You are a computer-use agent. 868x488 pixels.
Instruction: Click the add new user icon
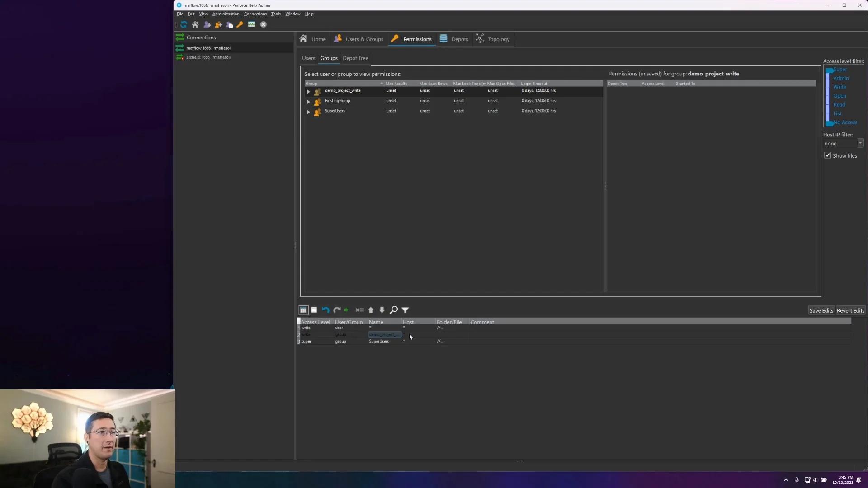(207, 24)
